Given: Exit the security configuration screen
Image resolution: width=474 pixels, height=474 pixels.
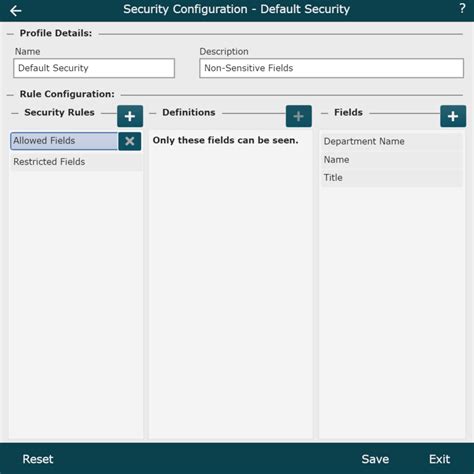Looking at the screenshot, I should pos(439,459).
